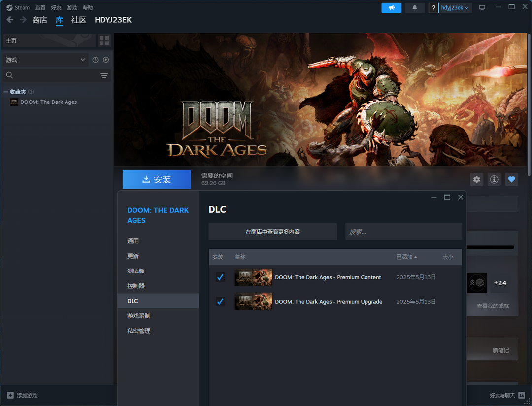The height and width of the screenshot is (406, 532).
Task: Switch to Big Picture mode monitor icon
Action: point(482,8)
